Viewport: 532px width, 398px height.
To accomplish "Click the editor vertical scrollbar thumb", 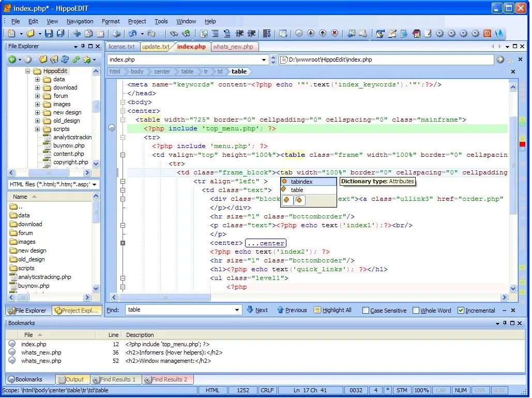I will [513, 165].
